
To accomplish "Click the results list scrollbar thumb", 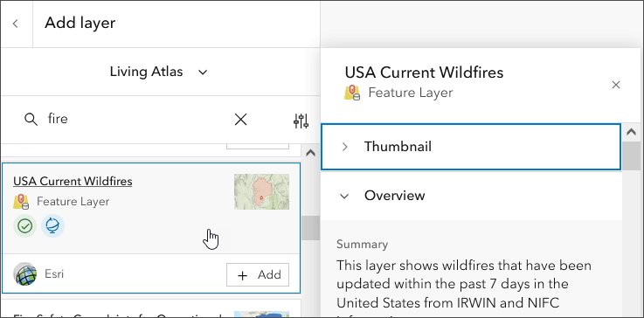I will click(x=311, y=228).
